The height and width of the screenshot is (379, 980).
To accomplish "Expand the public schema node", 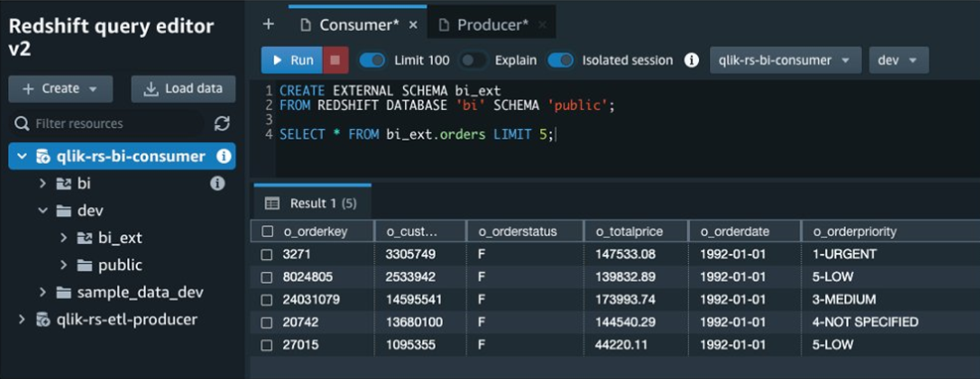I will pyautogui.click(x=64, y=265).
